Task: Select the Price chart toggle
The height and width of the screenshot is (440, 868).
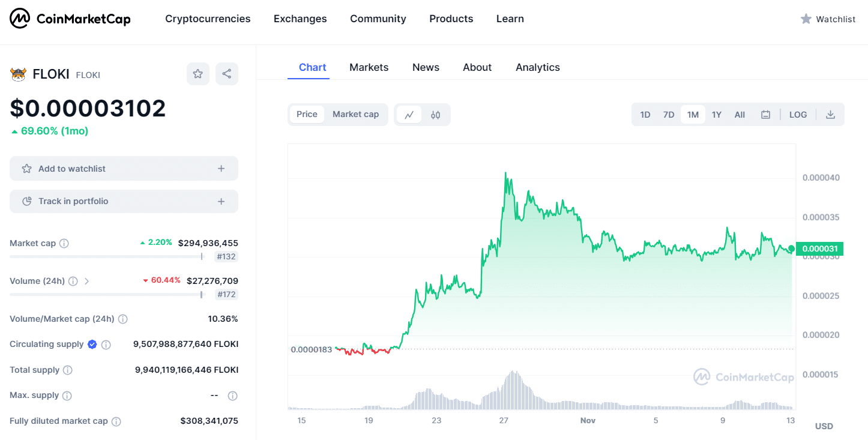Action: [307, 115]
